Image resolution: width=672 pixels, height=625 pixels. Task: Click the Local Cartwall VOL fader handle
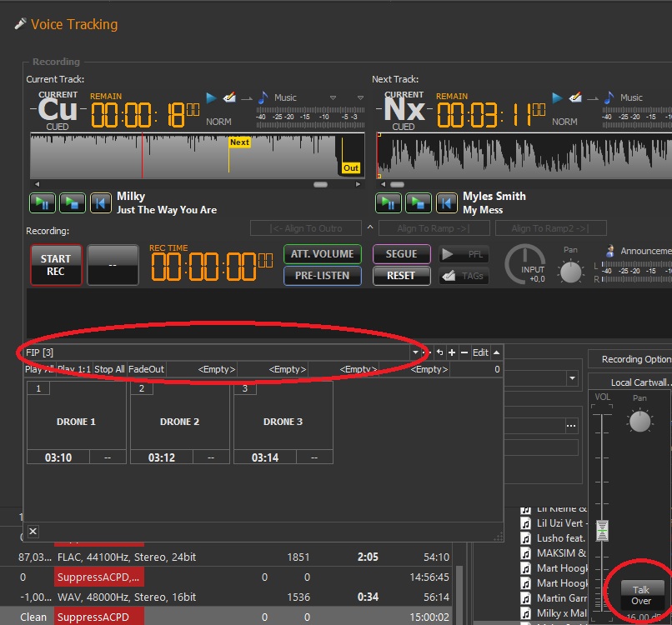pos(602,531)
